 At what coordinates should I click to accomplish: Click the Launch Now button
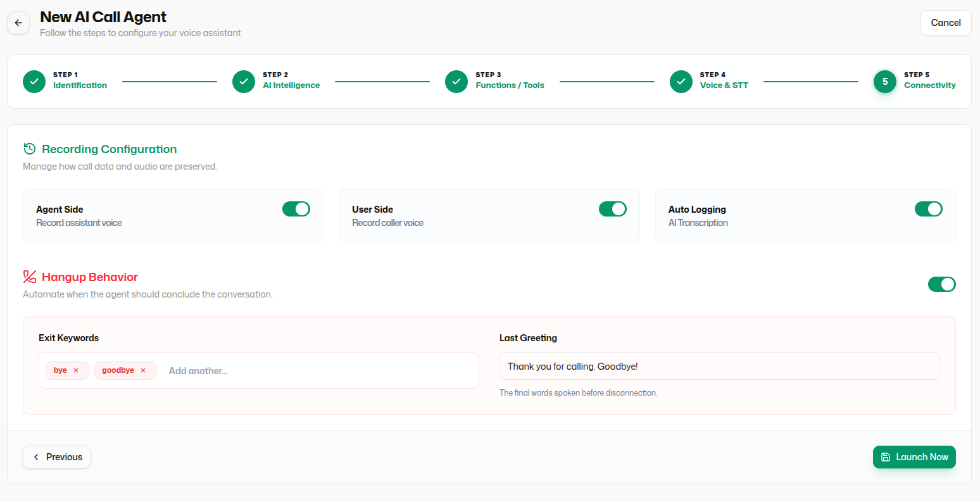[x=914, y=457]
